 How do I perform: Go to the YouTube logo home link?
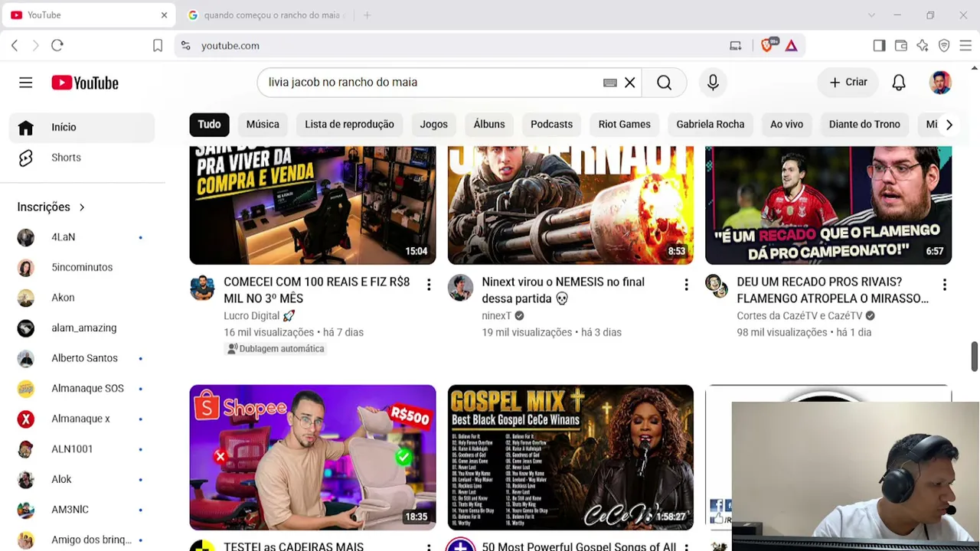[x=85, y=83]
